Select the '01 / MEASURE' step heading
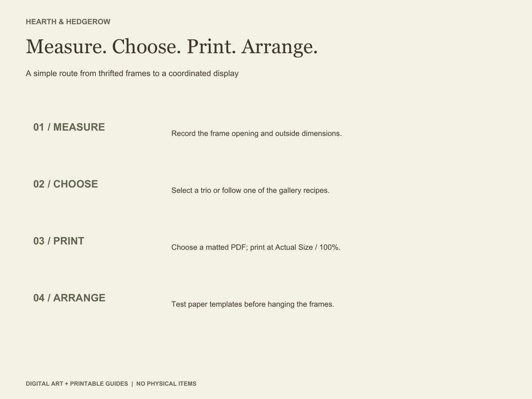This screenshot has height=399, width=532. (69, 127)
